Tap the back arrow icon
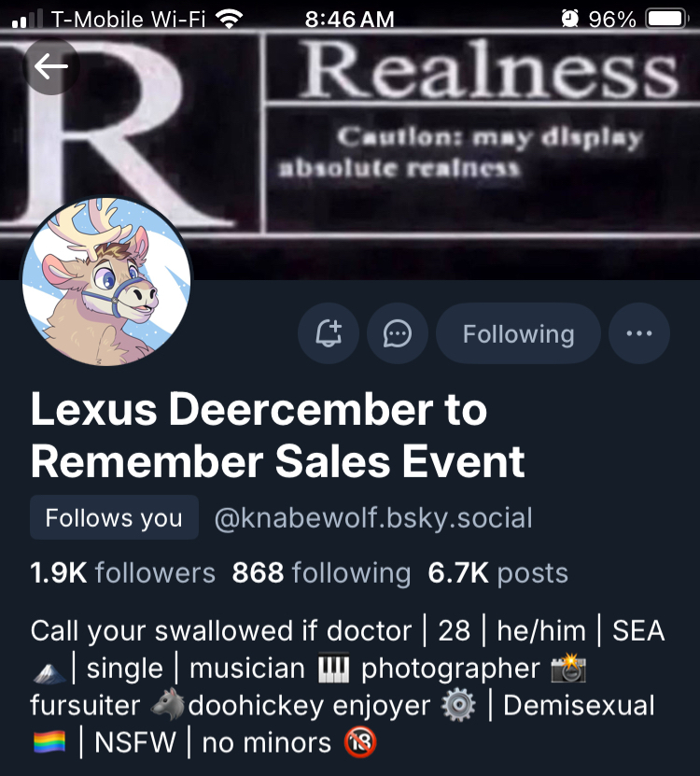 coord(50,65)
